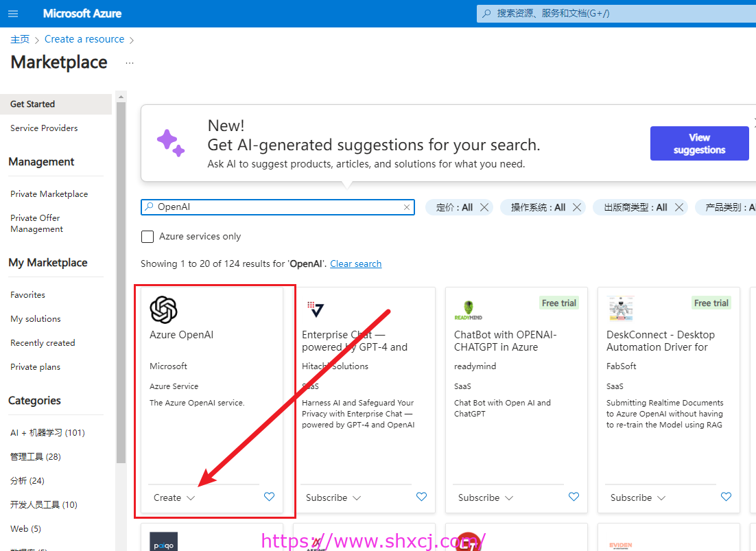Click the search magnifier in top bar

[x=486, y=14]
